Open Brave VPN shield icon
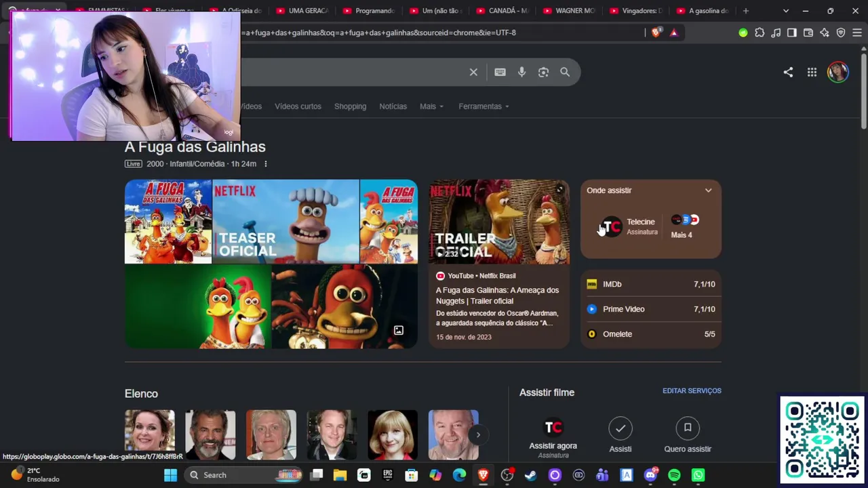The width and height of the screenshot is (868, 488). [x=841, y=33]
